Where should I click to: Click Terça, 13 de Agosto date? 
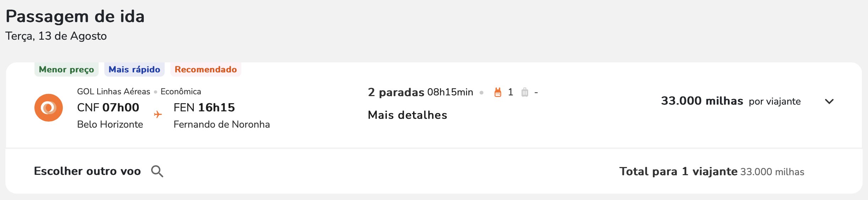tap(56, 36)
